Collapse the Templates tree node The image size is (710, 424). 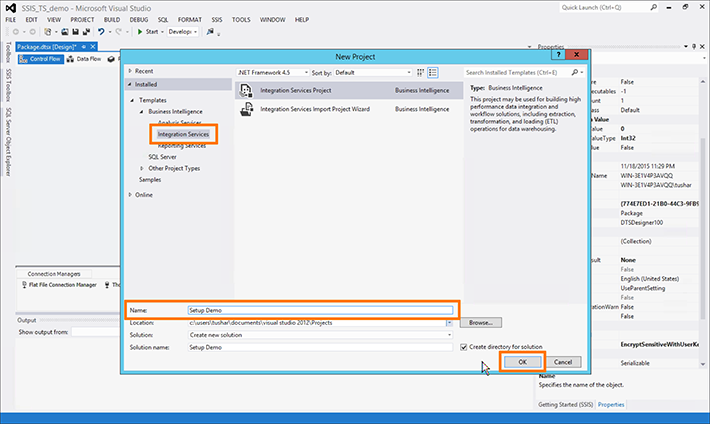point(132,100)
